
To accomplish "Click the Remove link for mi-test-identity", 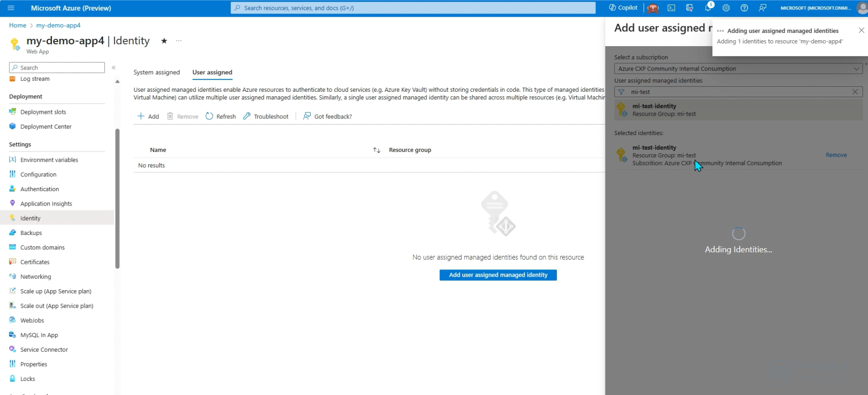I will [x=836, y=155].
